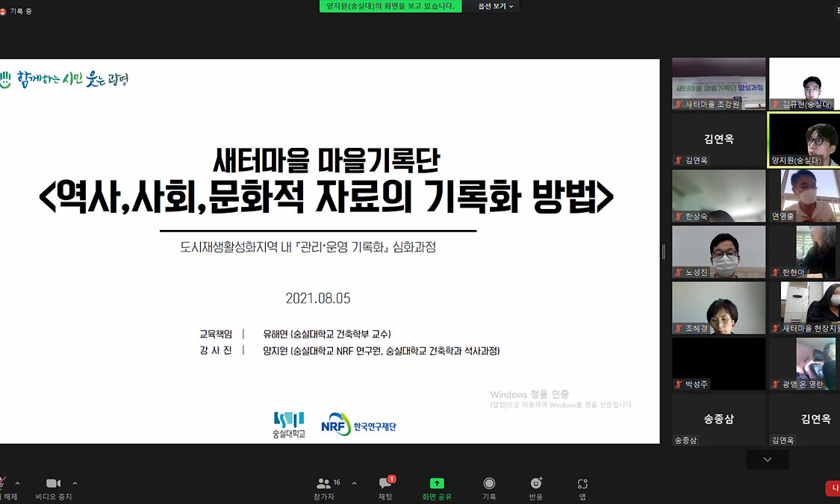Expand the participants options arrow beside 참가자
The width and height of the screenshot is (840, 504).
354,483
